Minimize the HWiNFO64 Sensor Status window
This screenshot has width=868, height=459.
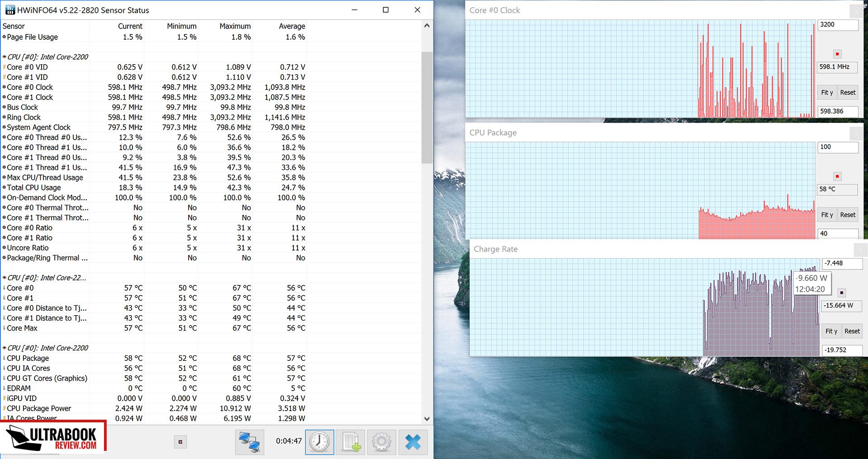[354, 10]
